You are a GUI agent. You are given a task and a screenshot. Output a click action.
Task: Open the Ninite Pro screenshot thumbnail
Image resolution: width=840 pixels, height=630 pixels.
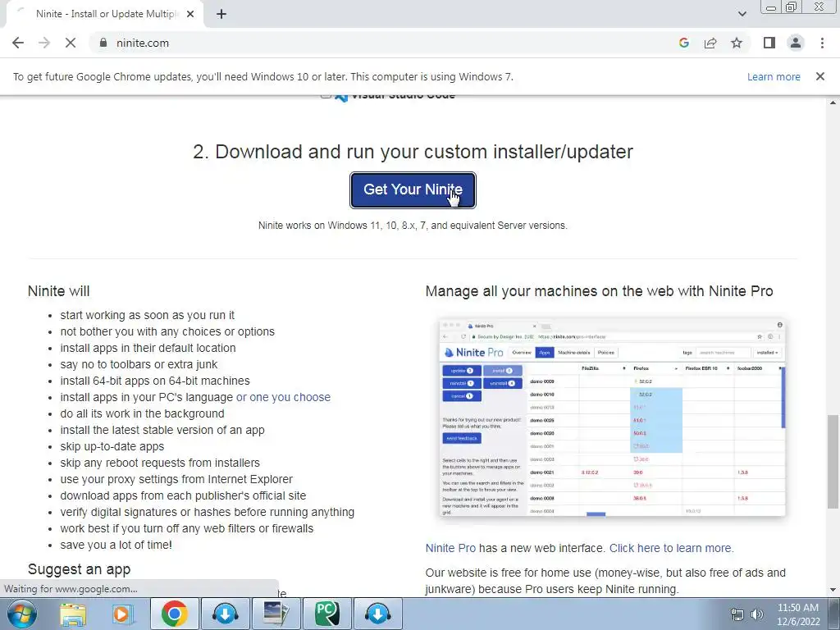(x=612, y=418)
